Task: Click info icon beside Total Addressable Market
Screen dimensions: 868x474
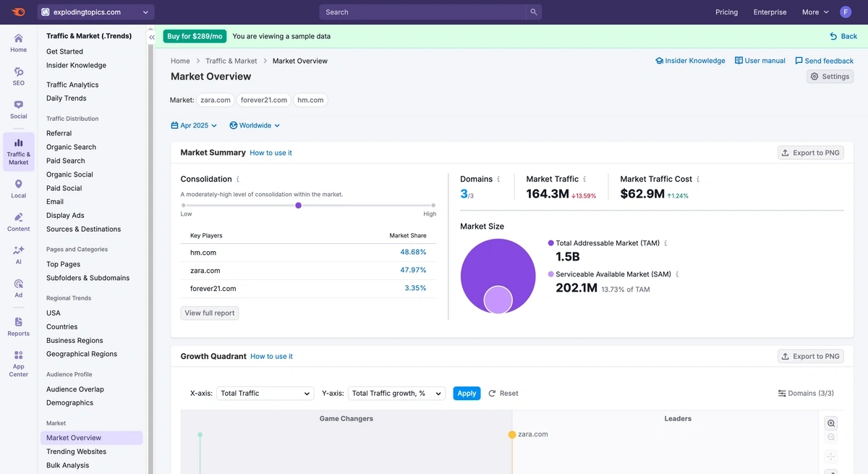Action: click(665, 244)
